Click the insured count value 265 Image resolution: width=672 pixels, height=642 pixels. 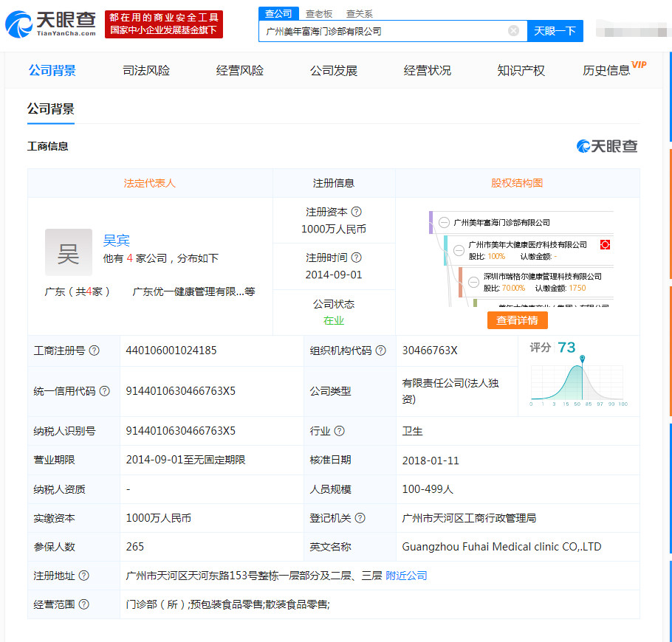(134, 547)
